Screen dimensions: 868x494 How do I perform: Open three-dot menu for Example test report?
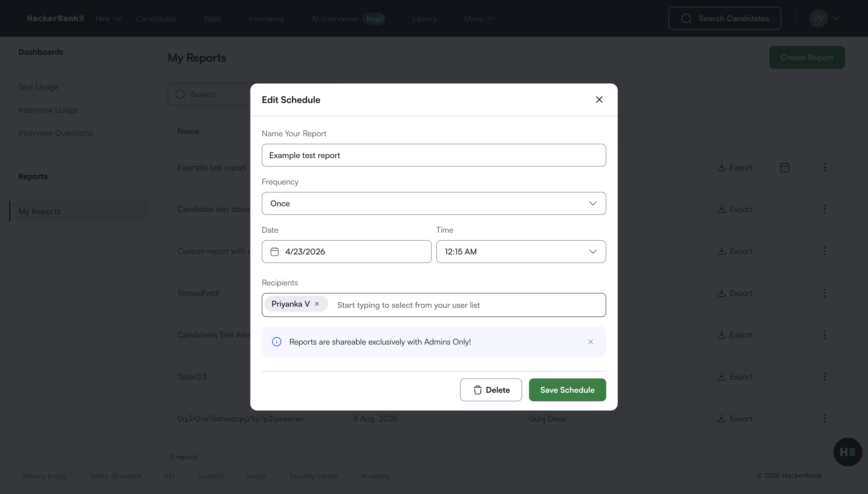point(825,167)
